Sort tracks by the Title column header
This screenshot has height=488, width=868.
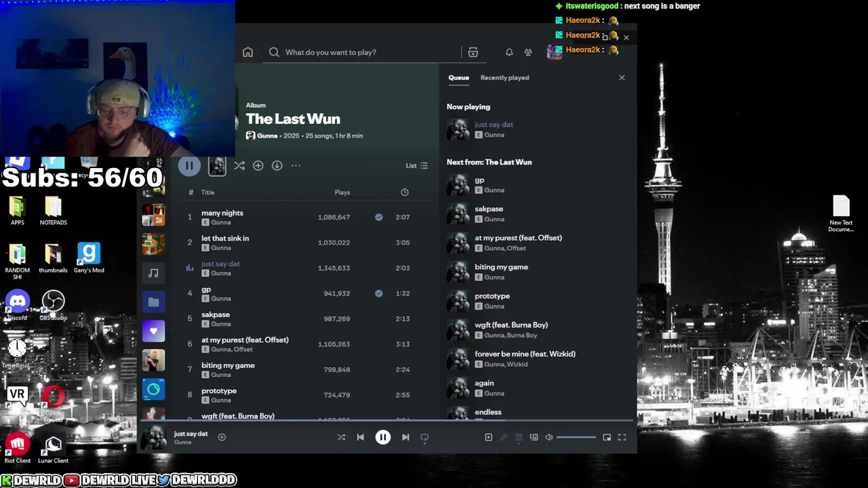pos(208,192)
